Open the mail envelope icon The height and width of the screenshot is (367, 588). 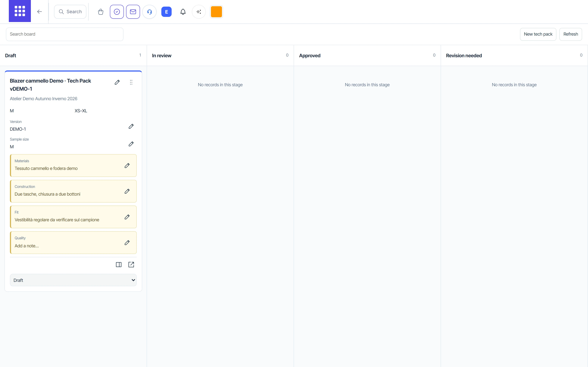[133, 12]
